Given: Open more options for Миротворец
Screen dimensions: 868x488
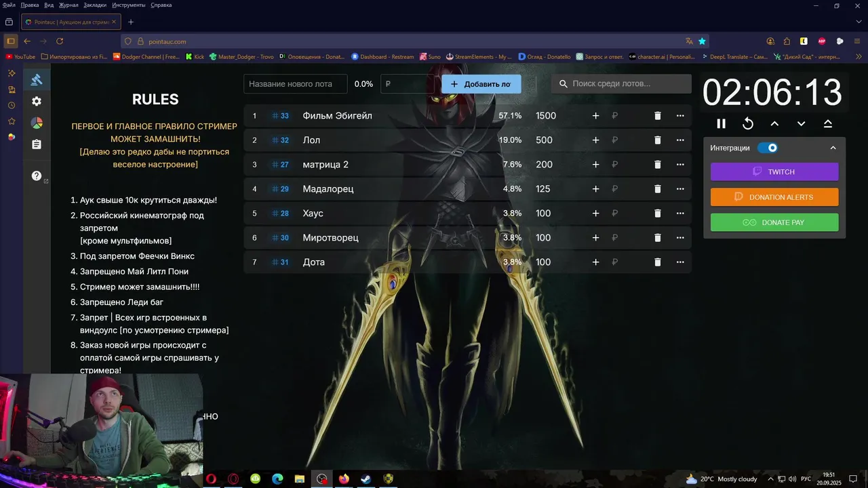Looking at the screenshot, I should click(680, 238).
